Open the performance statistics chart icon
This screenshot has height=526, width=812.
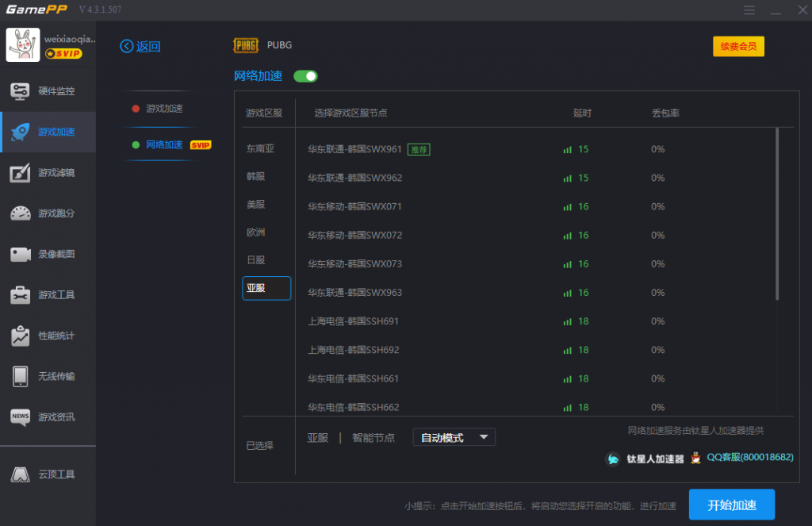(x=20, y=336)
